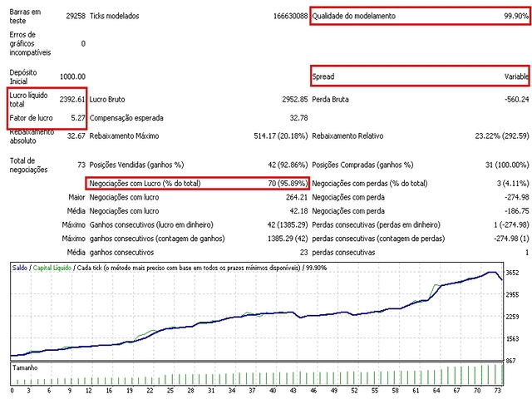Click chart y-axis value 2259
The image size is (532, 399).
click(512, 317)
